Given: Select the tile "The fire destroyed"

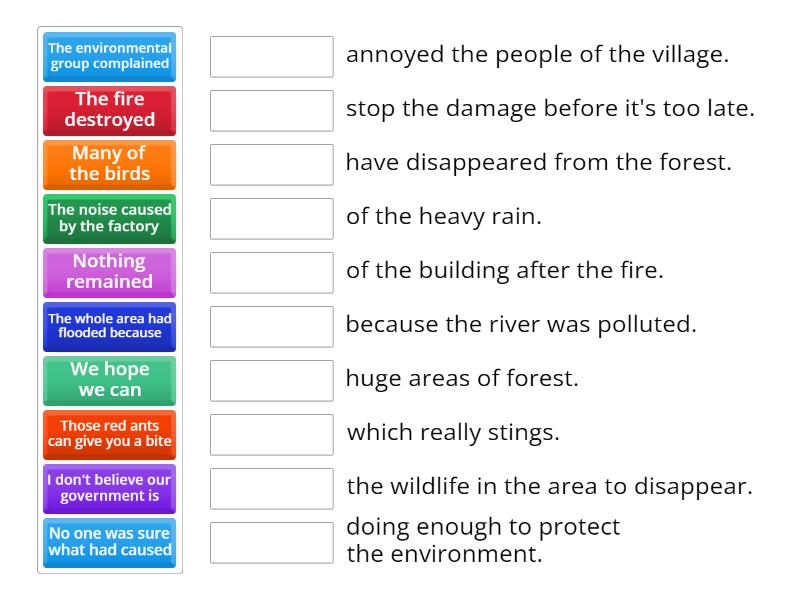Looking at the screenshot, I should (109, 111).
